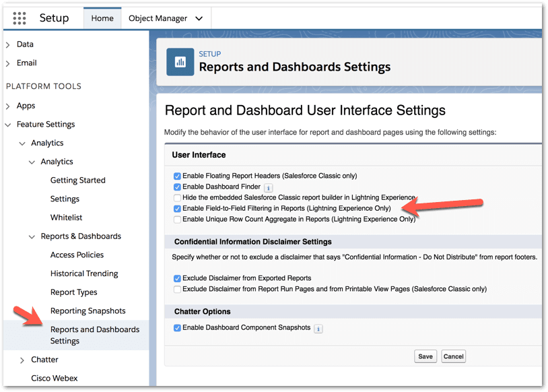This screenshot has height=392, width=548.
Task: Collapse the Feature Settings chevron
Action: click(x=7, y=125)
